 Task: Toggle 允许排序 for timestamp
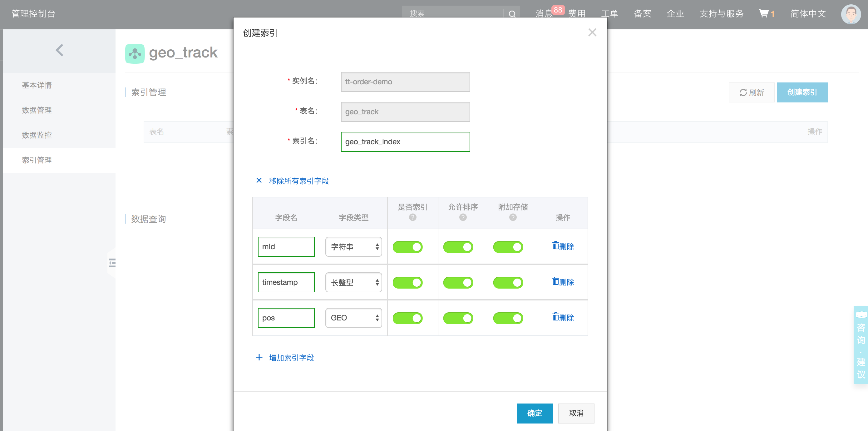pyautogui.click(x=458, y=282)
